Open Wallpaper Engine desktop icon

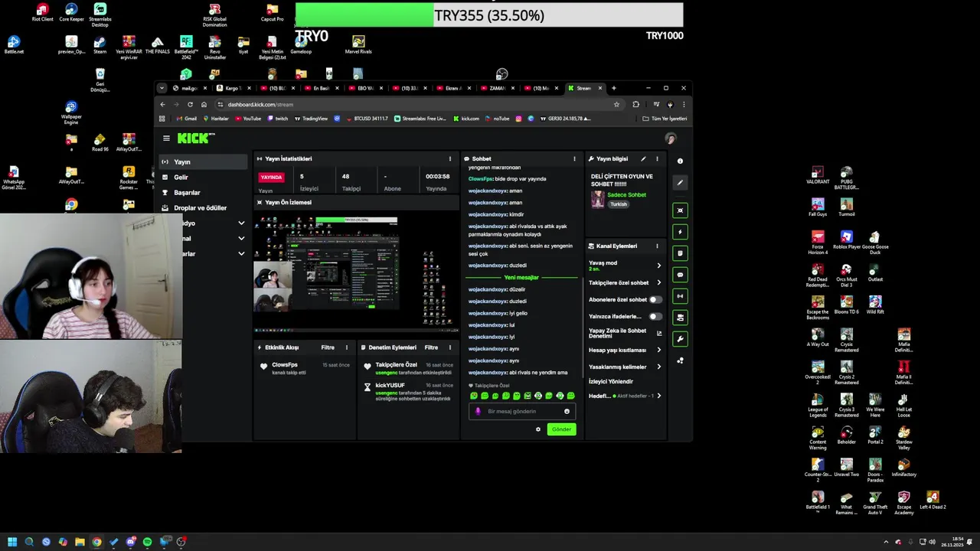tap(71, 112)
